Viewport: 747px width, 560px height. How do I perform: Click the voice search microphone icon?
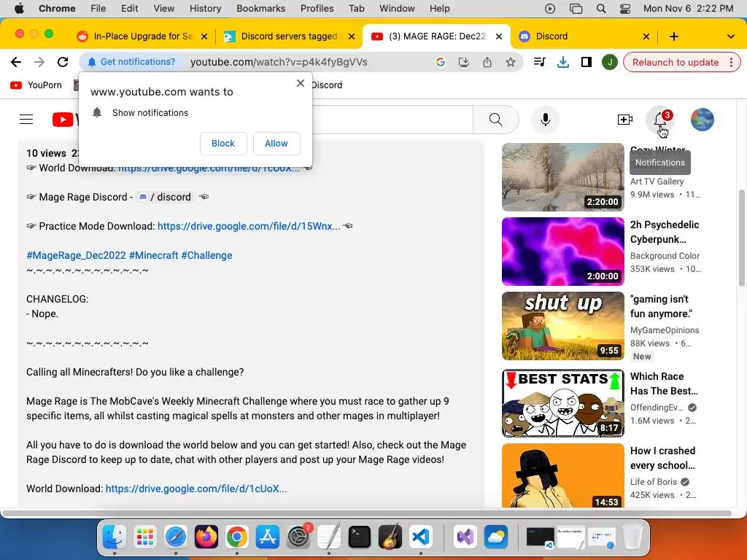click(546, 120)
